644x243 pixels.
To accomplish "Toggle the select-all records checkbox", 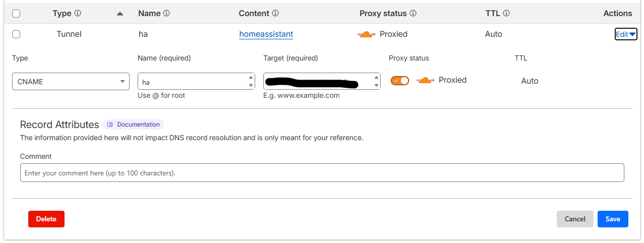I will pos(16,14).
